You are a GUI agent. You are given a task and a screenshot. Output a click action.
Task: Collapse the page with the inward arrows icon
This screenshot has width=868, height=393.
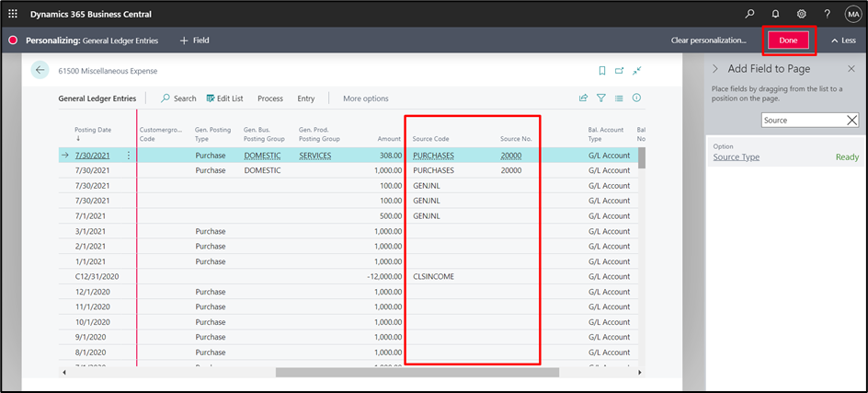(637, 70)
